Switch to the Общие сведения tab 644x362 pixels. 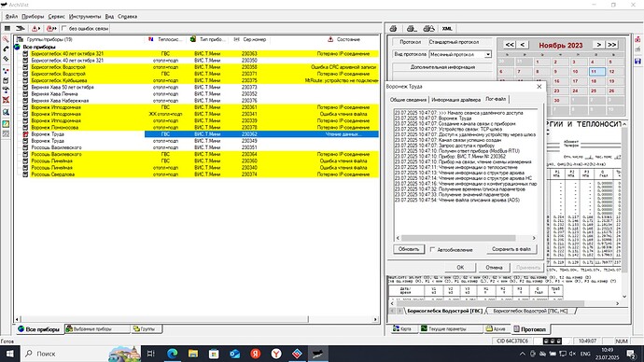[408, 99]
